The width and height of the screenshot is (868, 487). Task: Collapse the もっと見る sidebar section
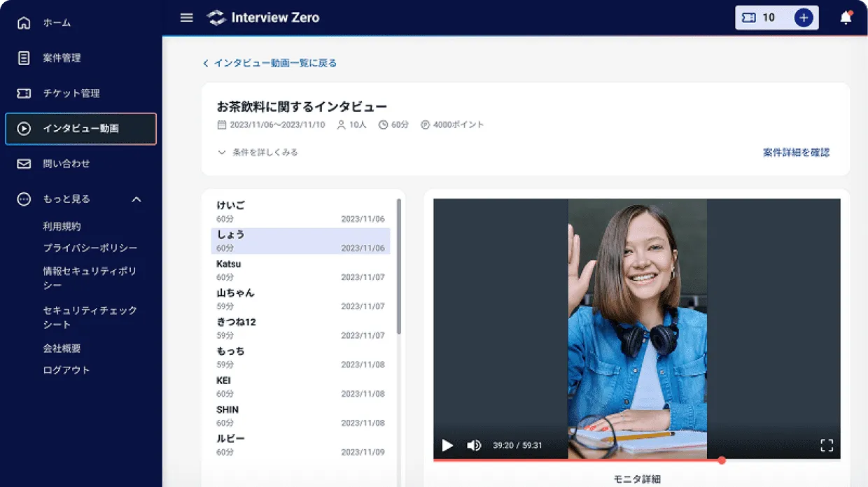[x=136, y=199]
